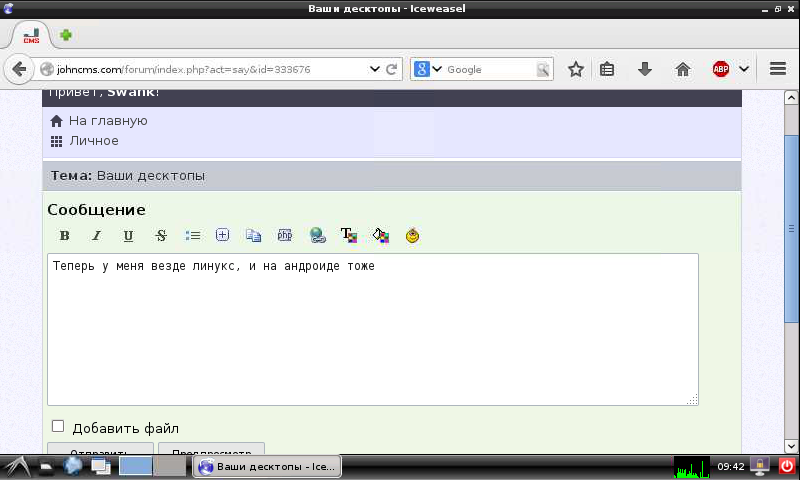
Task: Open the text color picker
Action: click(x=349, y=235)
